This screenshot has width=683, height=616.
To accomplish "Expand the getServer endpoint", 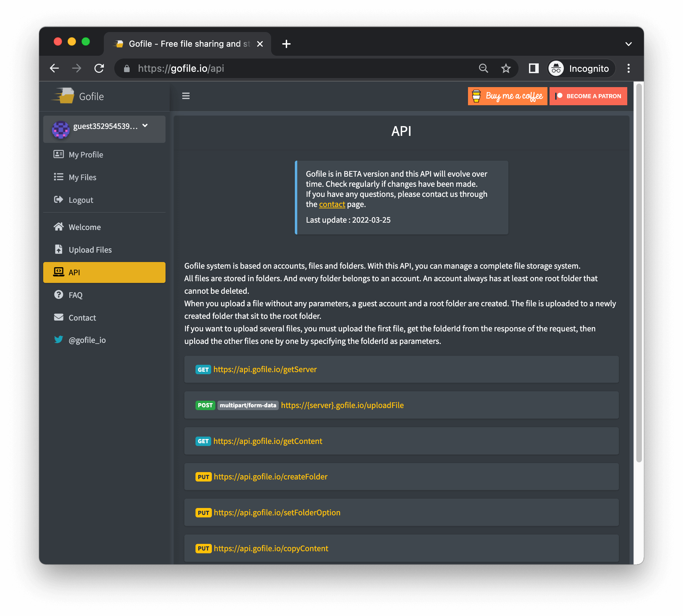I will [401, 369].
